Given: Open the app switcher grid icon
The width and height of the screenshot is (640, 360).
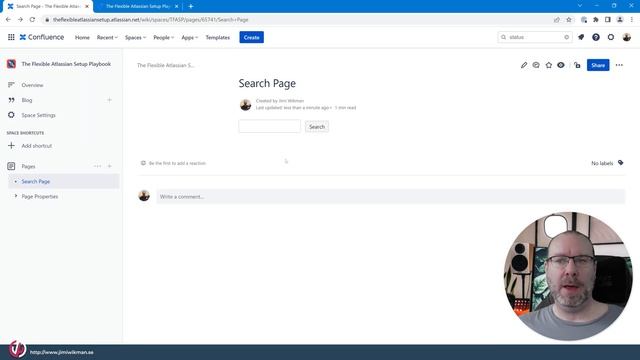Looking at the screenshot, I should (x=11, y=37).
